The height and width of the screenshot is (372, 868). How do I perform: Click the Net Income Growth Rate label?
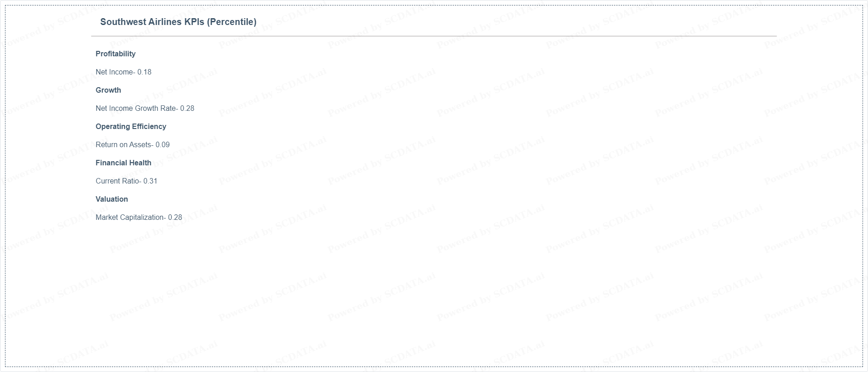[x=136, y=108]
